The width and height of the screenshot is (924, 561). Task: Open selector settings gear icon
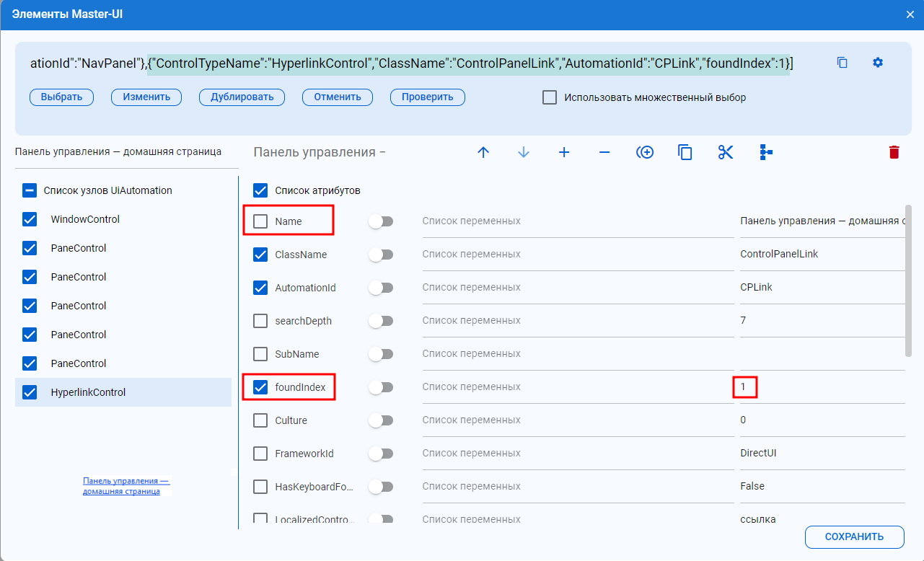point(878,63)
